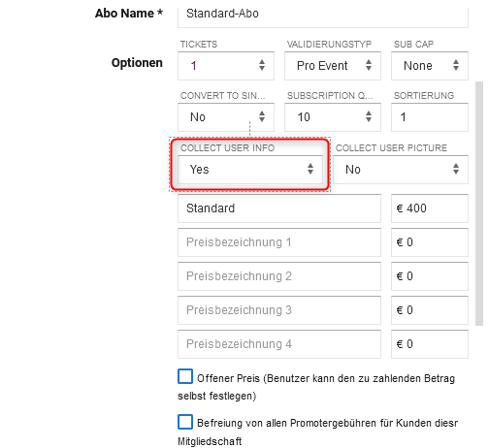The image size is (489, 448).
Task: Click the price field beside Preisbezeichnung 1
Action: (430, 242)
